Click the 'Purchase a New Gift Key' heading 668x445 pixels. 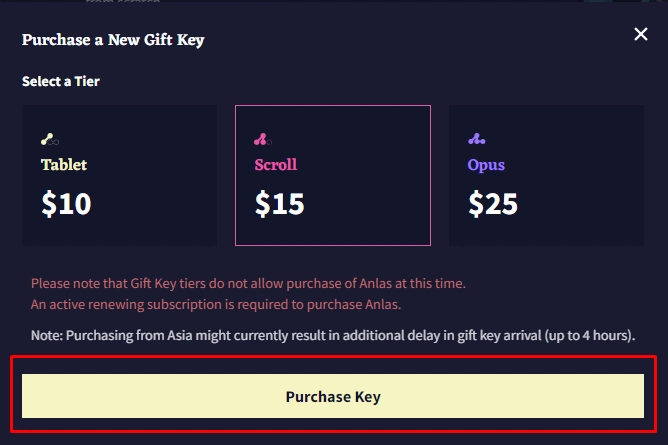point(113,40)
